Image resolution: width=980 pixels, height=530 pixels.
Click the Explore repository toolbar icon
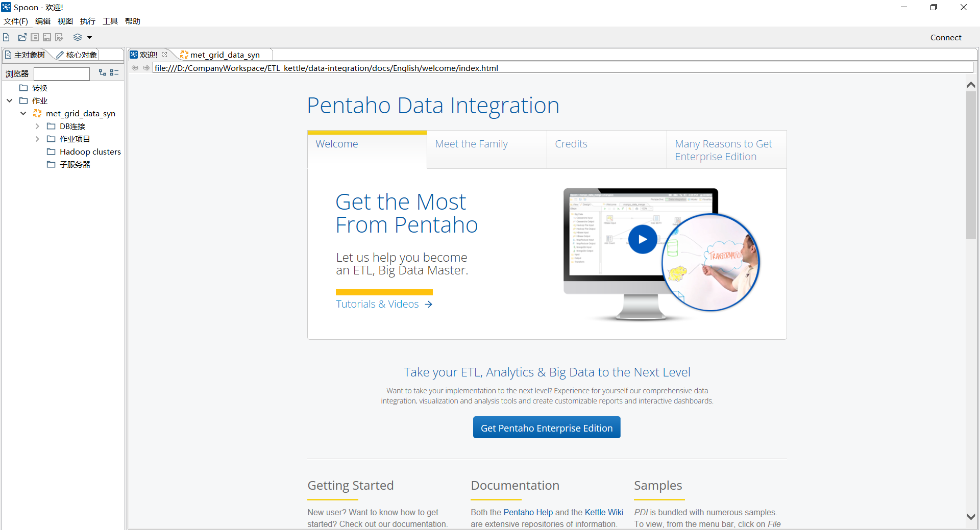click(35, 37)
